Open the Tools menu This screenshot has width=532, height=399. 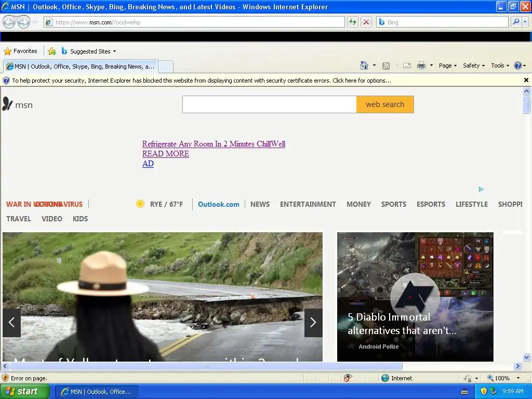point(500,65)
